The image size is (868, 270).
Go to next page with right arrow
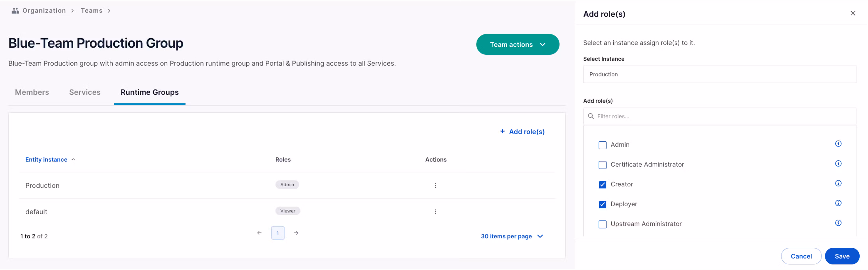296,233
